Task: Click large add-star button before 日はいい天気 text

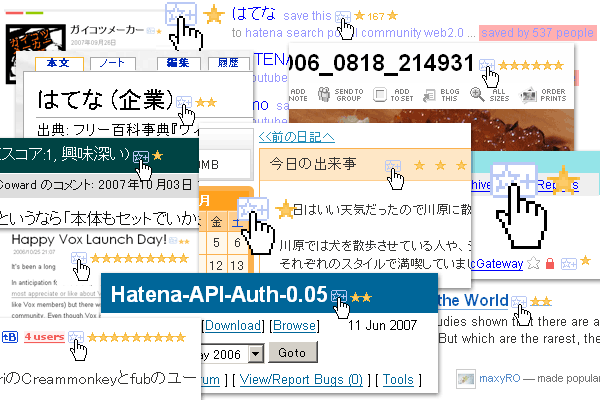Action: [253, 209]
